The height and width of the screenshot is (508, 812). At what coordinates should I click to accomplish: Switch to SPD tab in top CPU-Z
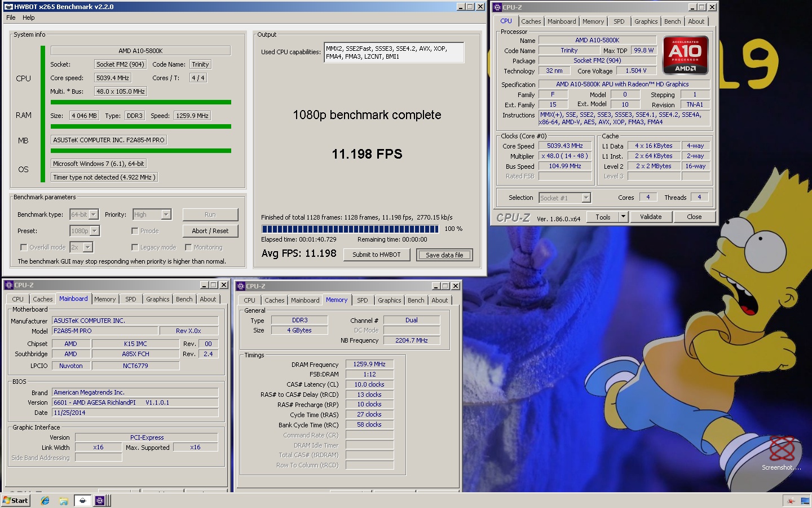pyautogui.click(x=619, y=21)
